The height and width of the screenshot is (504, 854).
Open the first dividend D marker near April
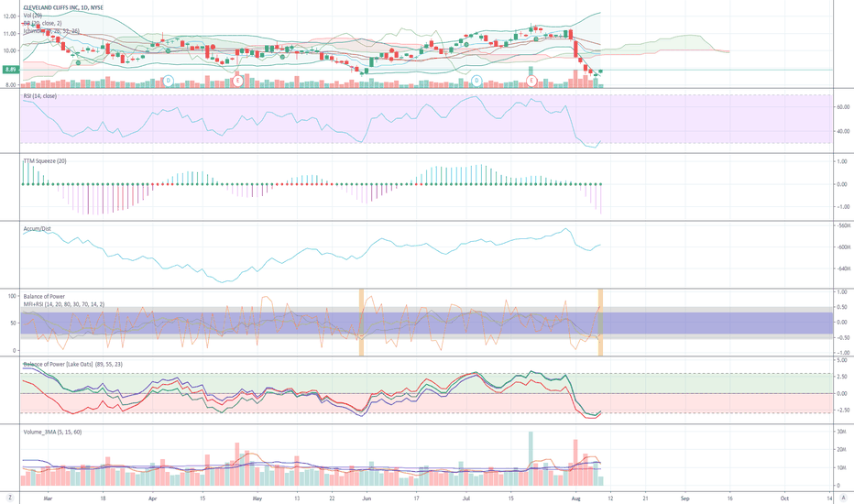point(169,81)
